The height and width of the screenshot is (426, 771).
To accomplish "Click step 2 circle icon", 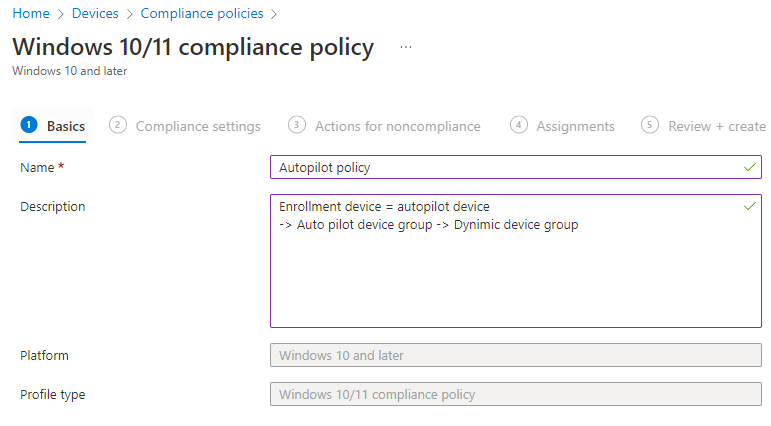I will pyautogui.click(x=118, y=125).
